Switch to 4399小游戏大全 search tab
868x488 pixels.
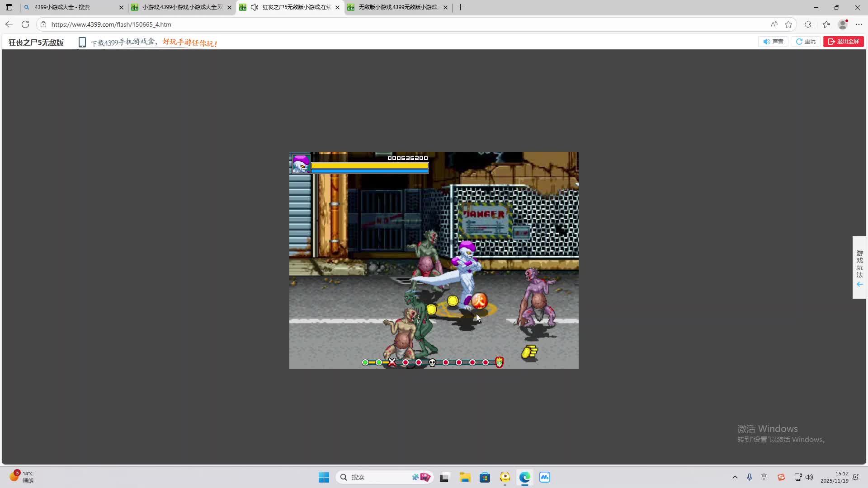click(72, 7)
